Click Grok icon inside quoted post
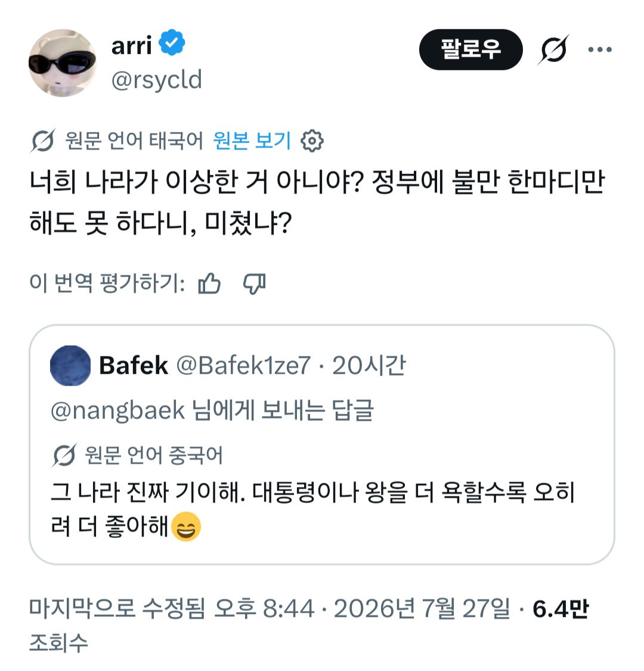This screenshot has height=671, width=644. pos(64,455)
